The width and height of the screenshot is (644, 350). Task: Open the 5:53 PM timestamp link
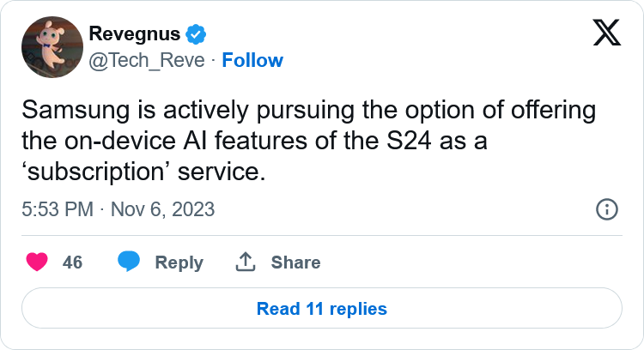(x=58, y=209)
